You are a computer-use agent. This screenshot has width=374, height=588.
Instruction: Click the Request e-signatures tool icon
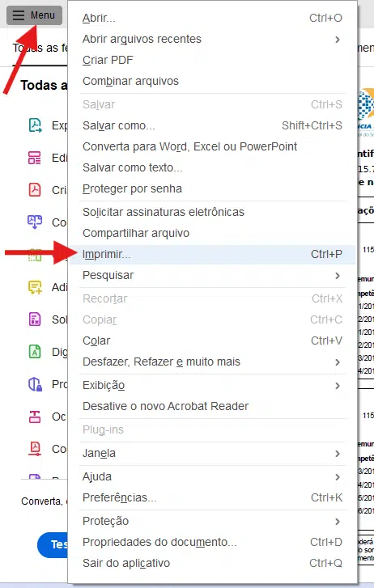click(35, 319)
